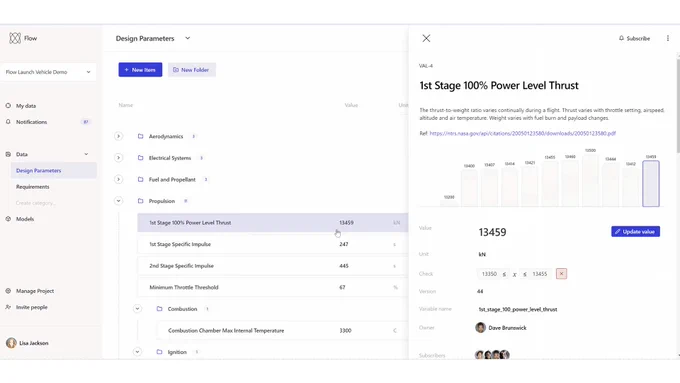Open Models in sidebar
Image resolution: width=680 pixels, height=383 pixels.
click(25, 219)
